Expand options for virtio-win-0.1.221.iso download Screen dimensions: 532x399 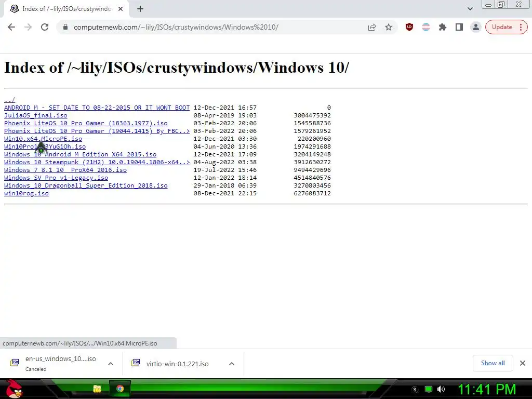[232, 364]
